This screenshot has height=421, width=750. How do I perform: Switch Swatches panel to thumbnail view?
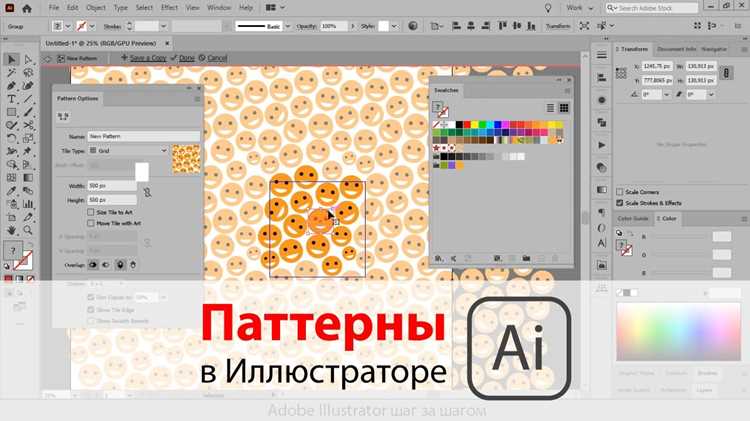[x=564, y=108]
